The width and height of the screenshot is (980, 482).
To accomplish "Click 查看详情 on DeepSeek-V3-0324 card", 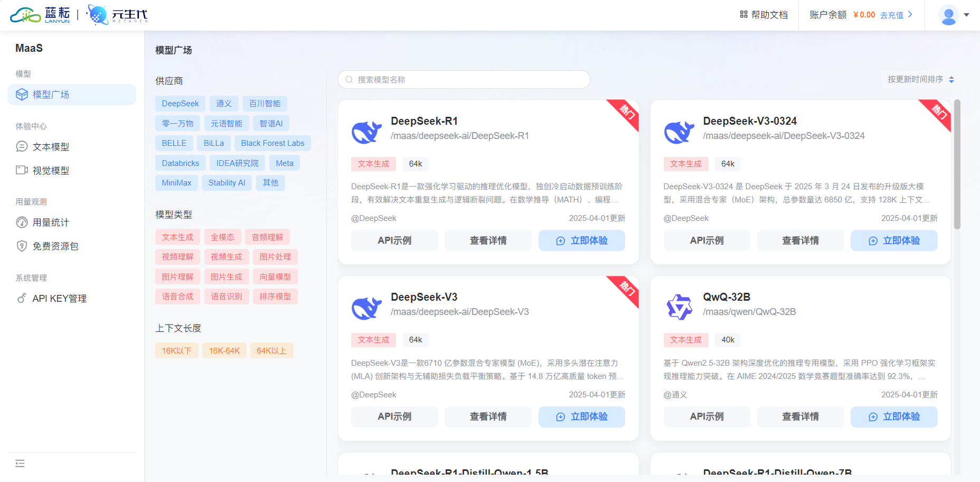I will click(800, 240).
